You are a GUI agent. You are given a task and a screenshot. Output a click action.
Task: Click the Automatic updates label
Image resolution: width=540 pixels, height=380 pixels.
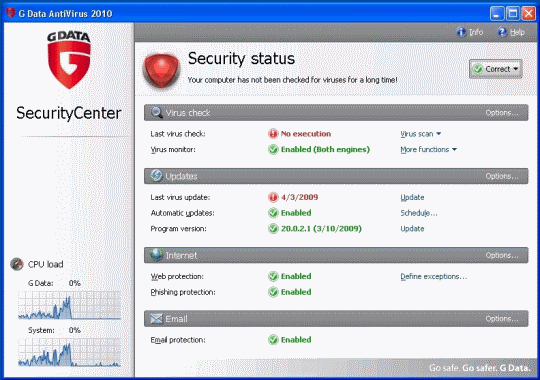(183, 213)
